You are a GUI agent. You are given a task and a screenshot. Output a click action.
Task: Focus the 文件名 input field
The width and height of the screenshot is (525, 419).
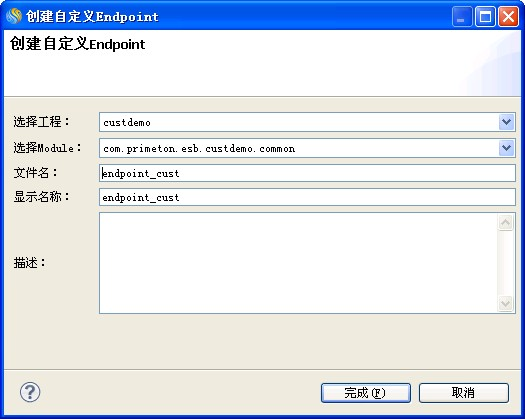pyautogui.click(x=307, y=173)
